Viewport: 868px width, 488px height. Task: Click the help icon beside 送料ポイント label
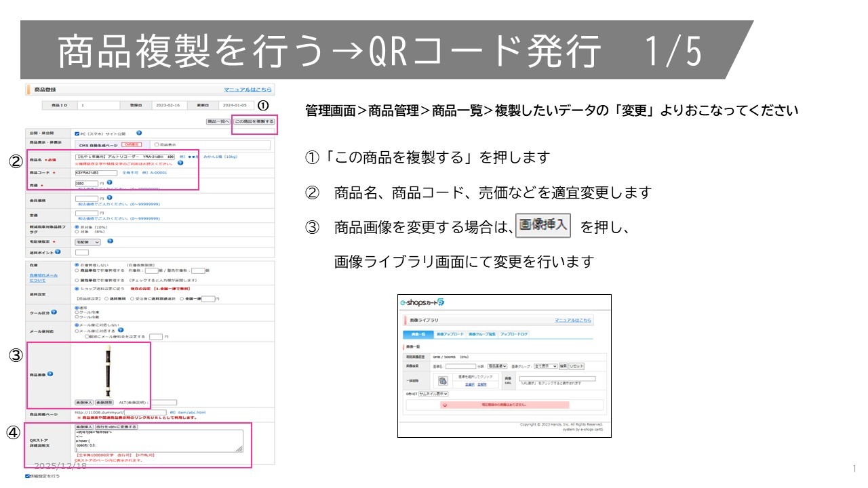click(x=58, y=252)
